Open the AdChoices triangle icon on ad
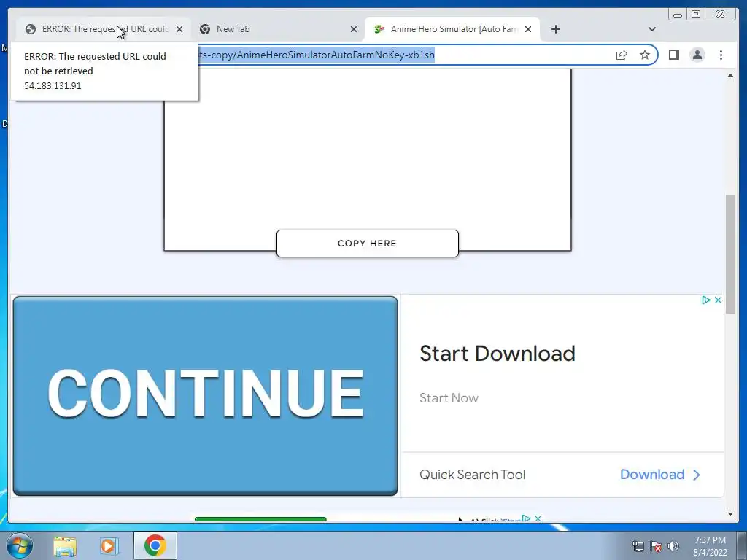 click(706, 300)
